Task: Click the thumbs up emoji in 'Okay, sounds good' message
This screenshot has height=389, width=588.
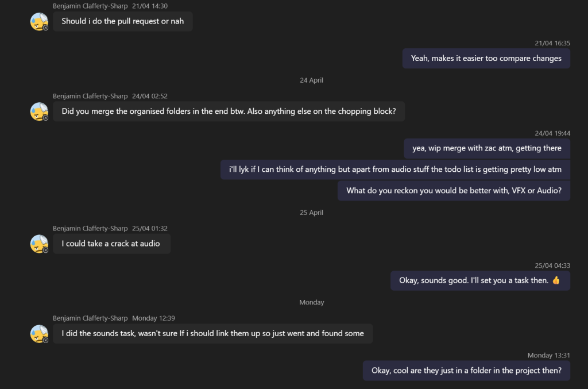Action: click(556, 280)
